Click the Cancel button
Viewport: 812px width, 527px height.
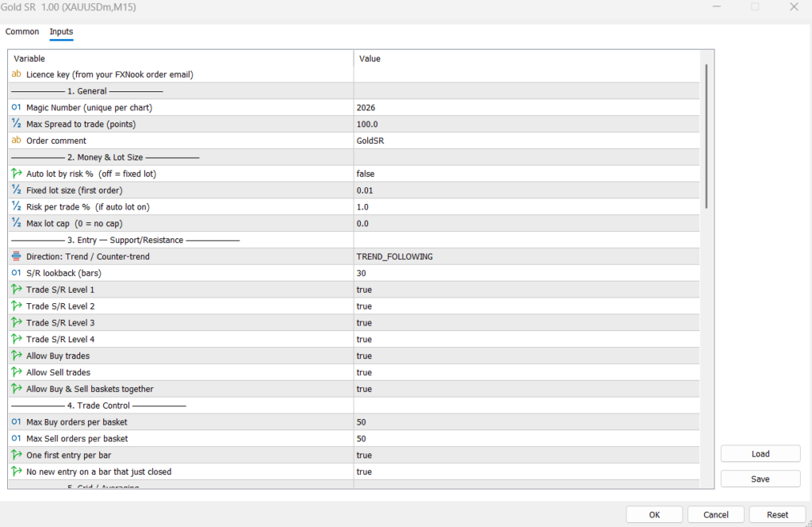point(716,514)
